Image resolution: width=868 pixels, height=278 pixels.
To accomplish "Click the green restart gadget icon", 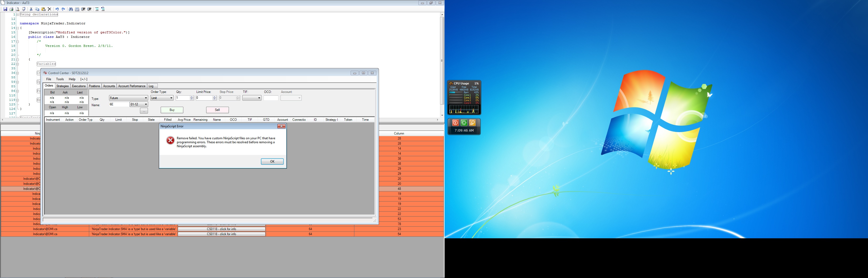I will tap(464, 123).
